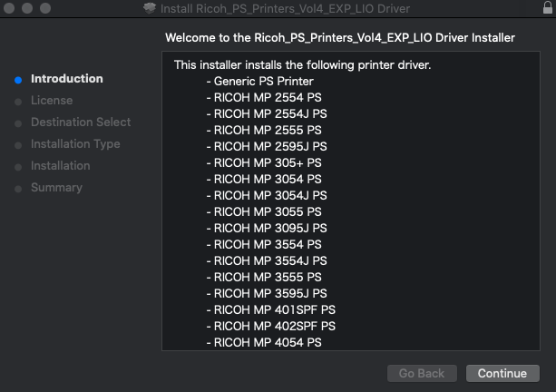Click the welcome heading text
Image resolution: width=556 pixels, height=392 pixels.
(x=340, y=37)
